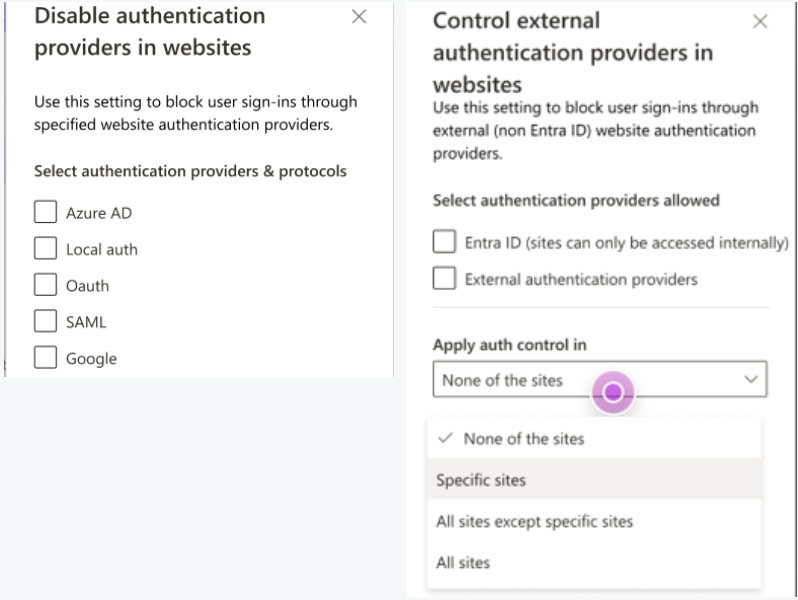Toggle the Google provider checkbox
The height and width of the screenshot is (600, 798).
[x=45, y=357]
